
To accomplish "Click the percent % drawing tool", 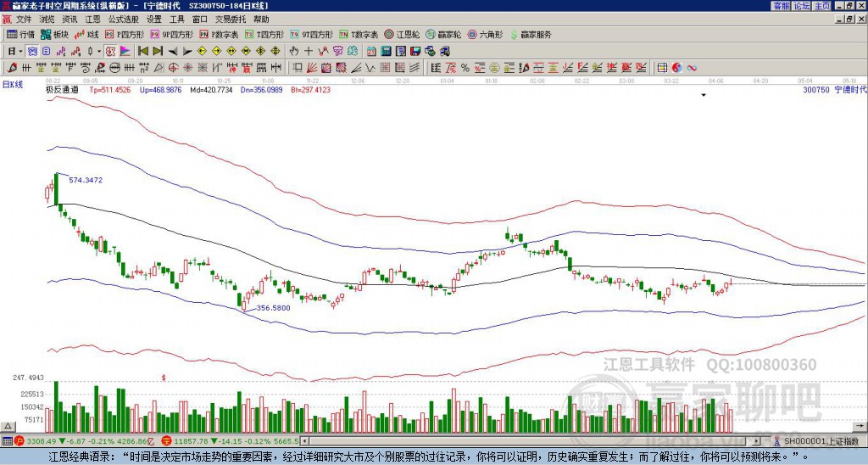I will coord(465,68).
